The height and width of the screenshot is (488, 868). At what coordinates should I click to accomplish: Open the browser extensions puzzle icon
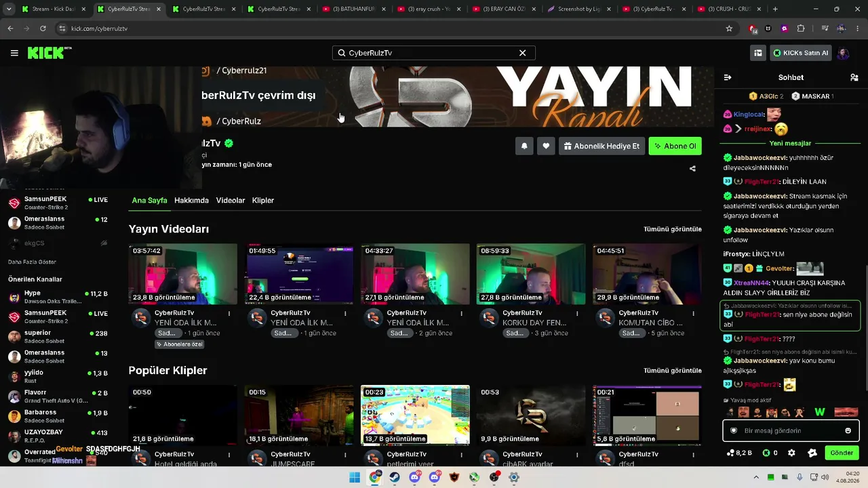[x=801, y=28]
